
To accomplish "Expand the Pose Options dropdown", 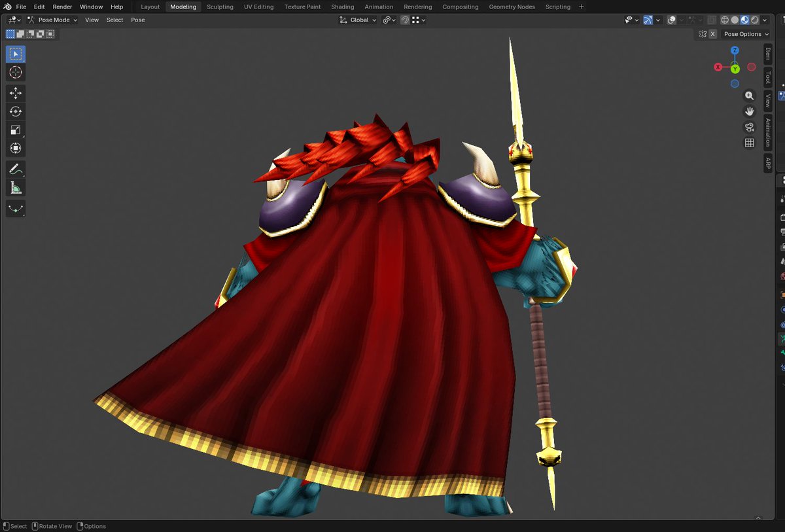I will tap(746, 34).
